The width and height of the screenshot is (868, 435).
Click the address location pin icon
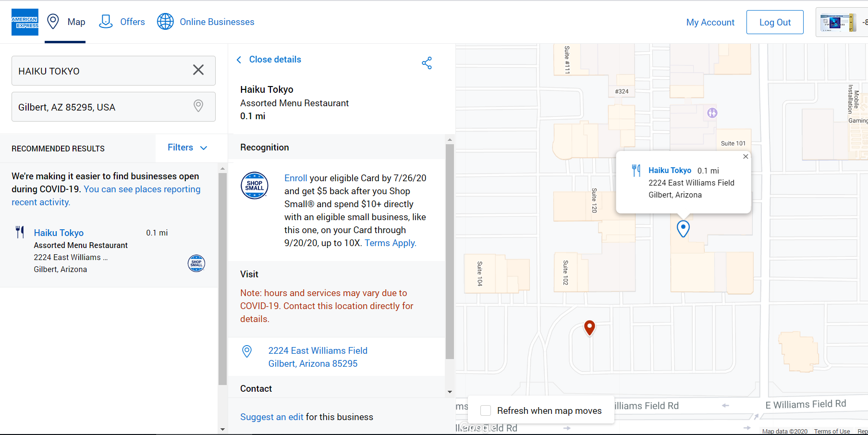247,351
